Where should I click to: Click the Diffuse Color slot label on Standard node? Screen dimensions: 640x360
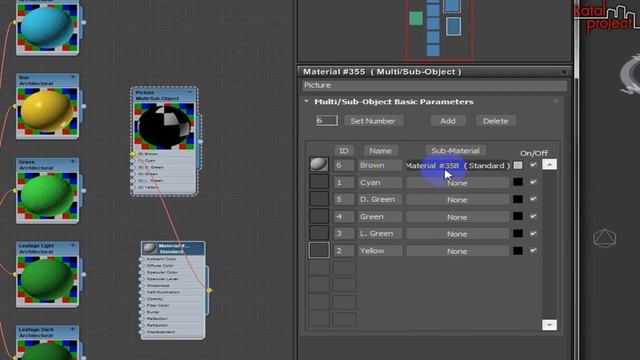160,265
